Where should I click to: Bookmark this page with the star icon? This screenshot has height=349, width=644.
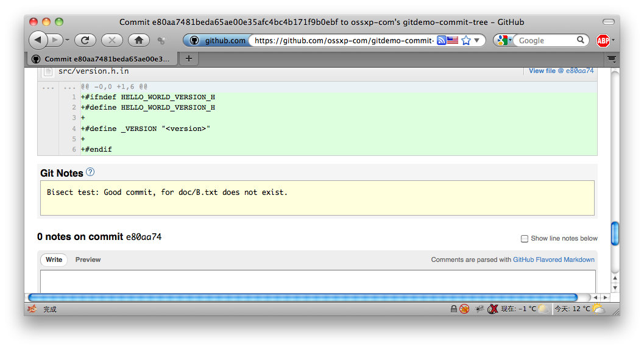point(465,40)
